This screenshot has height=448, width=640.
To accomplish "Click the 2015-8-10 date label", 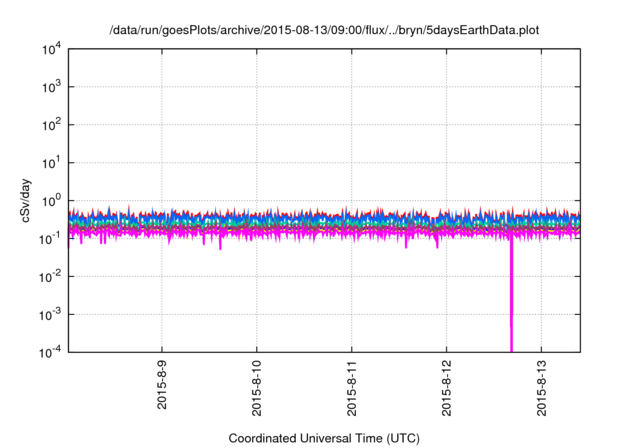I will (257, 388).
